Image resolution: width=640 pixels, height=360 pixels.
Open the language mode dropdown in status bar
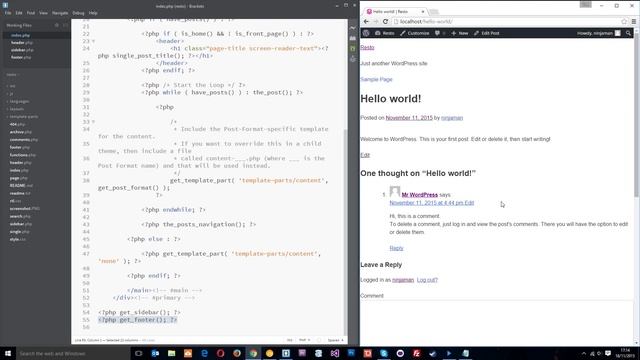304,340
